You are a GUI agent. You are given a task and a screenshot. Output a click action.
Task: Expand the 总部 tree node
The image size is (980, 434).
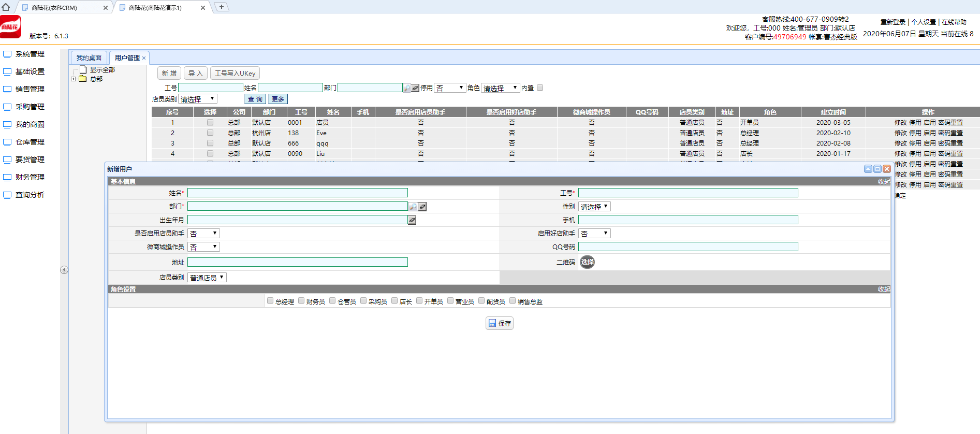(x=74, y=79)
